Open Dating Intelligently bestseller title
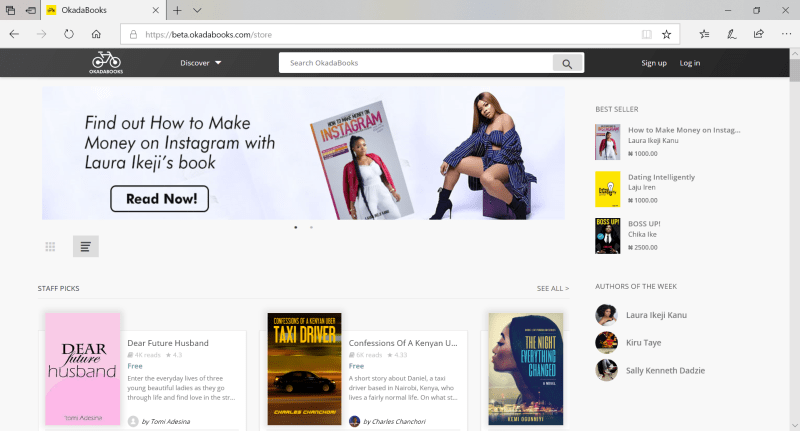 (661, 177)
